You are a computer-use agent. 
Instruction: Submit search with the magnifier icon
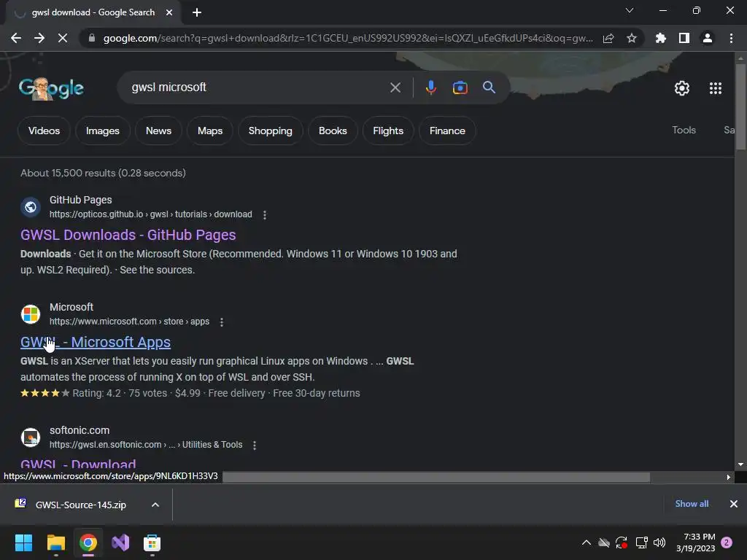point(489,87)
